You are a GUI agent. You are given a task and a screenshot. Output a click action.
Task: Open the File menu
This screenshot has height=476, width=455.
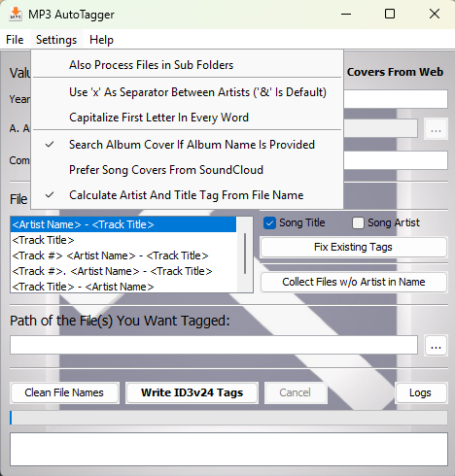pyautogui.click(x=15, y=40)
